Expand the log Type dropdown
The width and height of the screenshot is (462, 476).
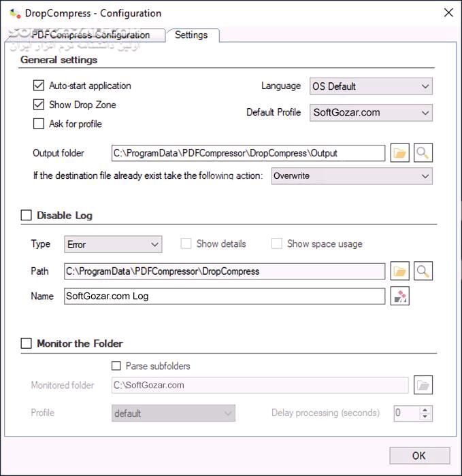[x=113, y=244]
